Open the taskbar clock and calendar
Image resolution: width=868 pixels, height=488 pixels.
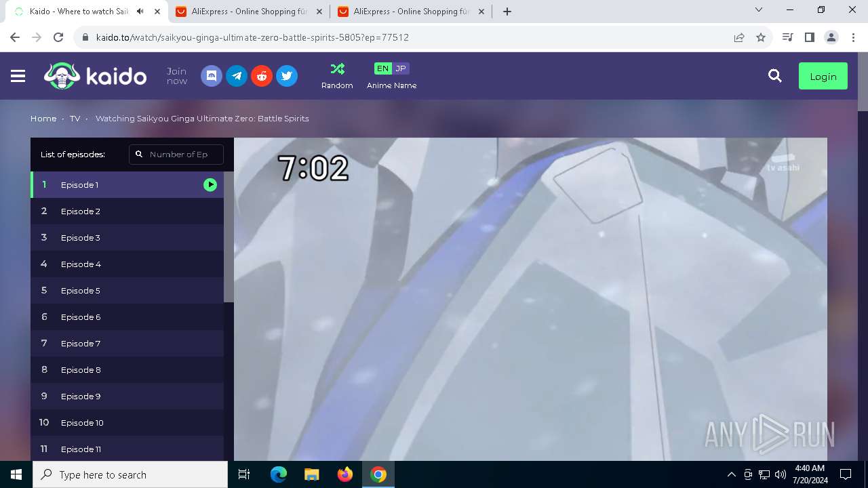(x=810, y=474)
